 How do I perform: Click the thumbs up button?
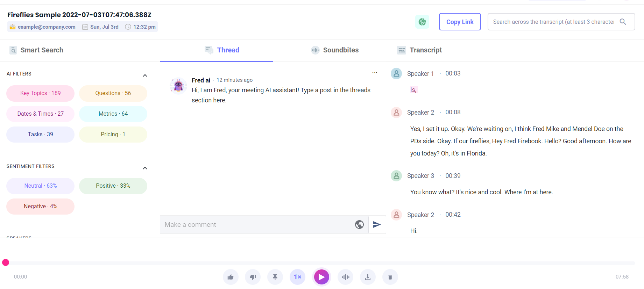(x=231, y=277)
